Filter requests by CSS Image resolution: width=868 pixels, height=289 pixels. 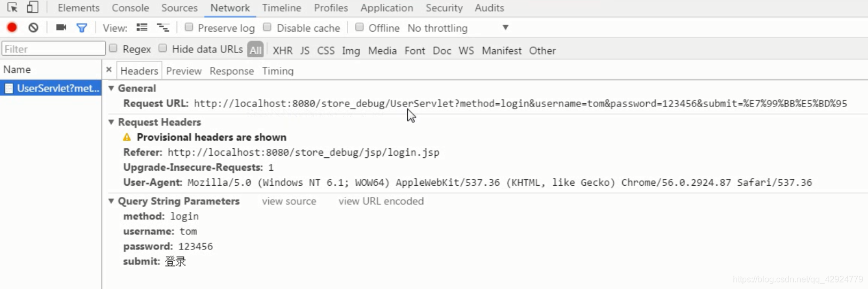pyautogui.click(x=325, y=50)
